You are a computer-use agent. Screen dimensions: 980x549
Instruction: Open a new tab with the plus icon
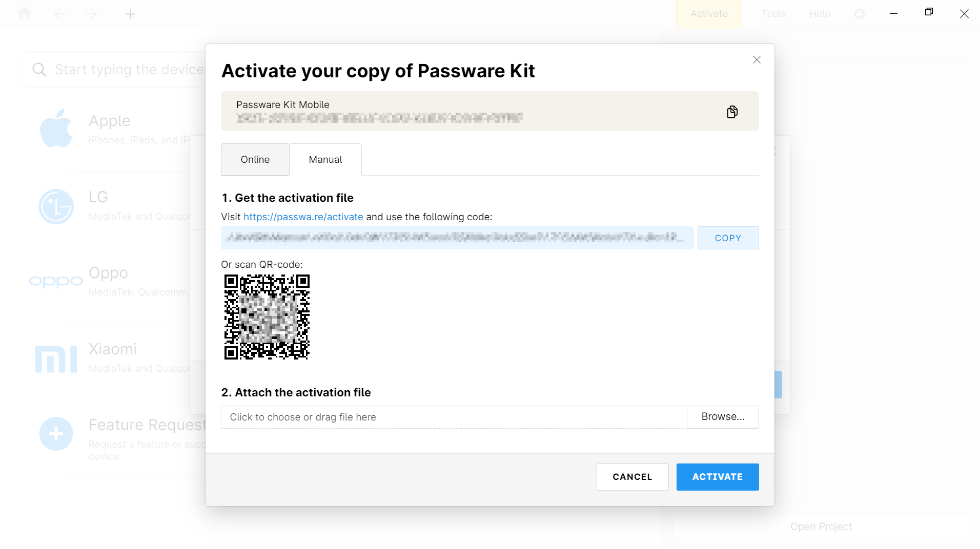[131, 14]
